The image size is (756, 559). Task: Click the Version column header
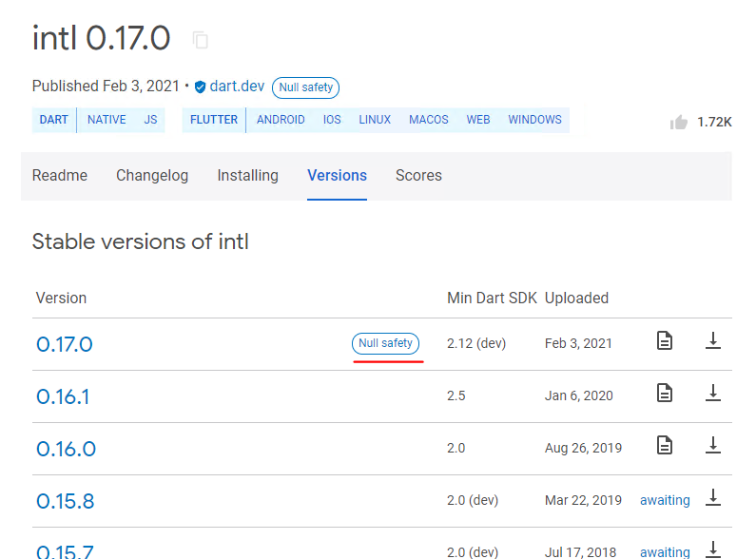[x=61, y=299]
